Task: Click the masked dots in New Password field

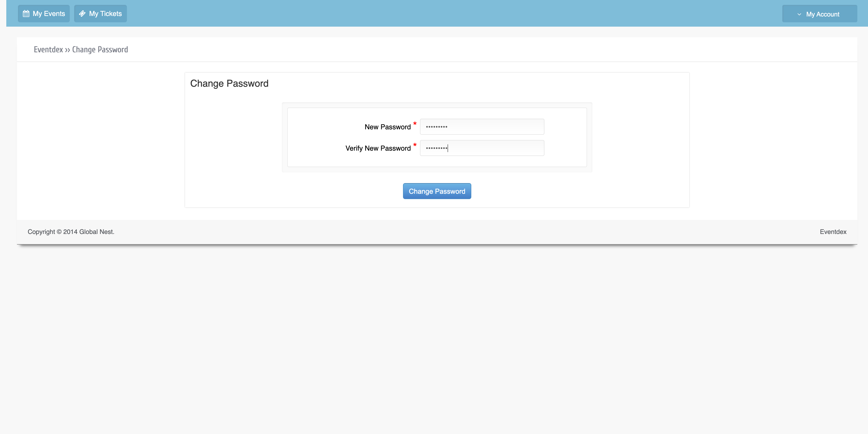Action: [x=436, y=127]
